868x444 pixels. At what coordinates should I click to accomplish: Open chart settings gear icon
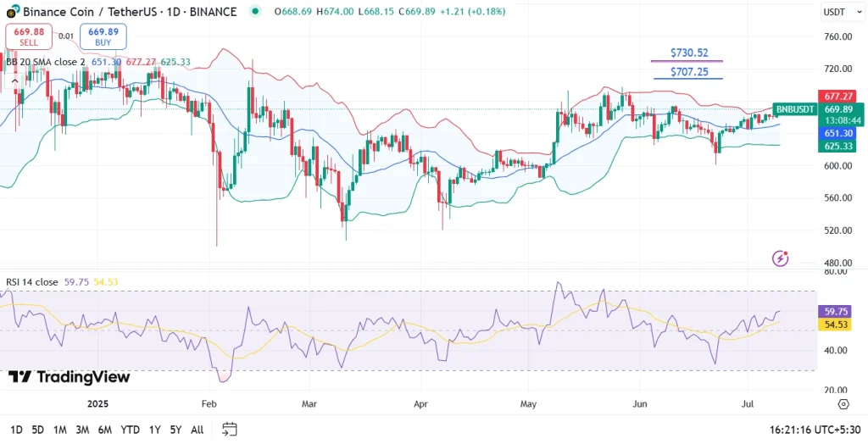(x=843, y=403)
